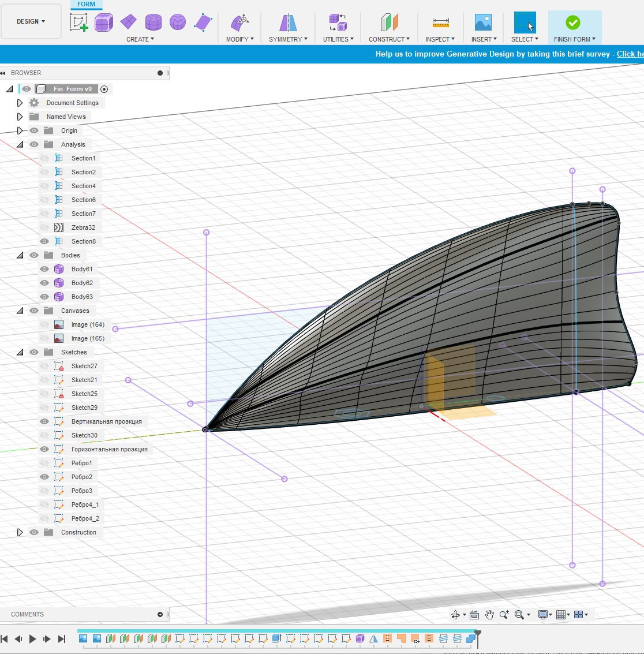Open Grid and Snaps settings icon
This screenshot has height=654, width=644.
pyautogui.click(x=561, y=614)
